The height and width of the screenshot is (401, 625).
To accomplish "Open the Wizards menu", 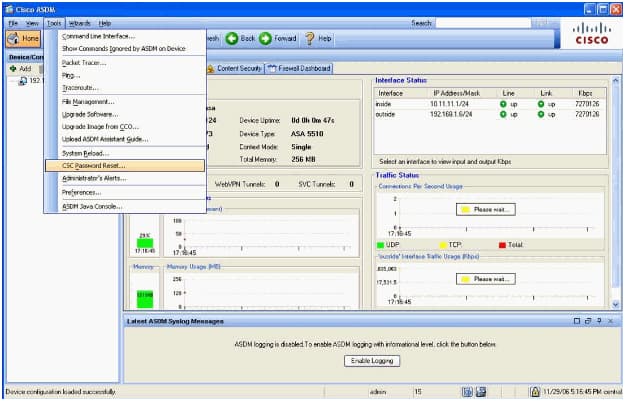I will (79, 24).
